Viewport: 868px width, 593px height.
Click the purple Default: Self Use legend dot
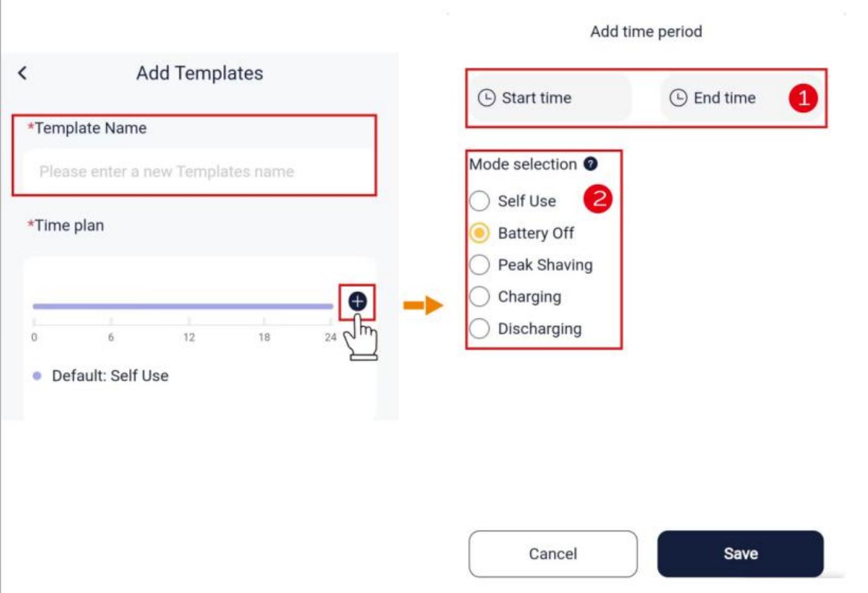pyautogui.click(x=37, y=376)
